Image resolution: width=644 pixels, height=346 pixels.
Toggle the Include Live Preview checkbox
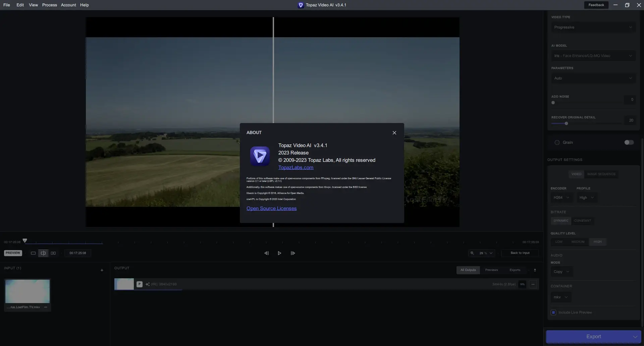[553, 313]
